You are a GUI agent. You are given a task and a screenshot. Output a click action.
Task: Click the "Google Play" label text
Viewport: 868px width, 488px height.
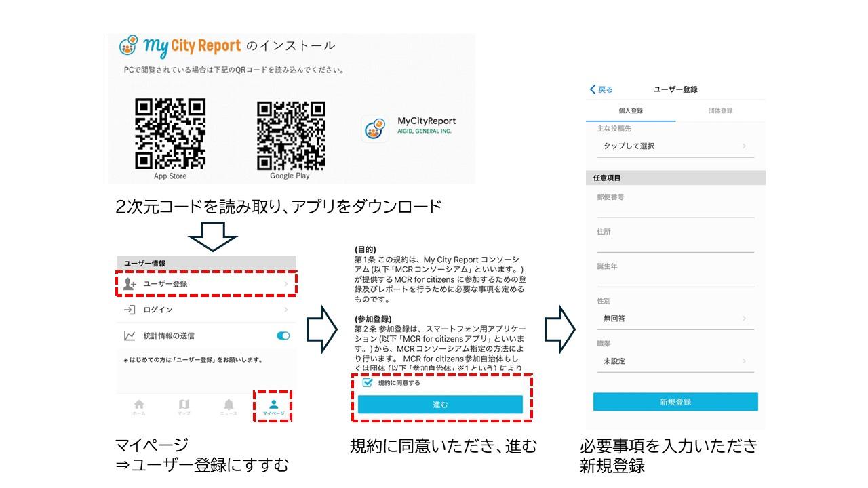[290, 176]
